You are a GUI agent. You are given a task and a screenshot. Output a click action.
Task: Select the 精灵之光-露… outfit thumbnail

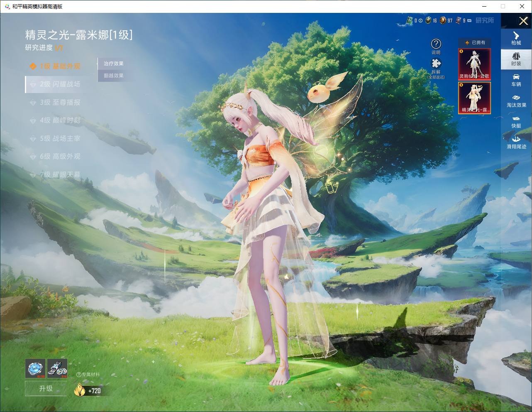point(474,98)
